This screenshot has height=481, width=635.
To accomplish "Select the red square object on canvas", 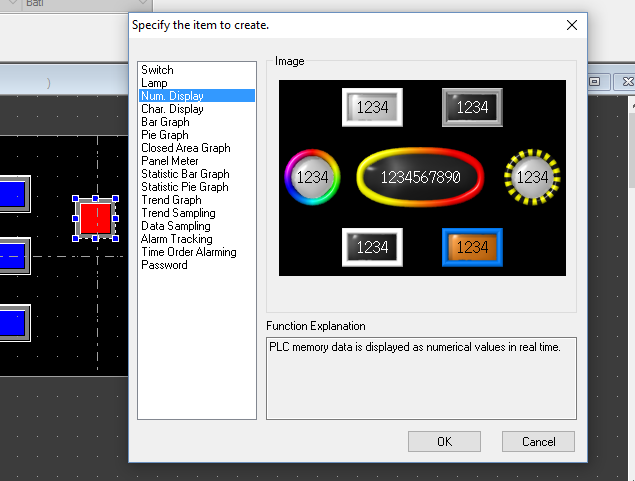I will tap(96, 218).
